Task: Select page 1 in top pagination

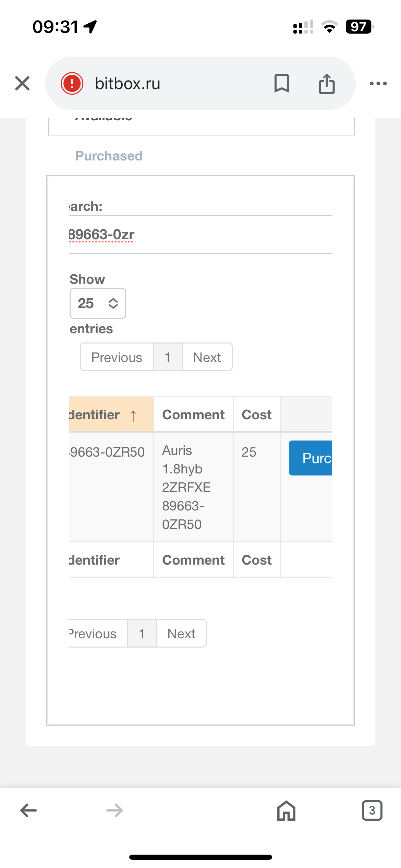Action: tap(168, 357)
